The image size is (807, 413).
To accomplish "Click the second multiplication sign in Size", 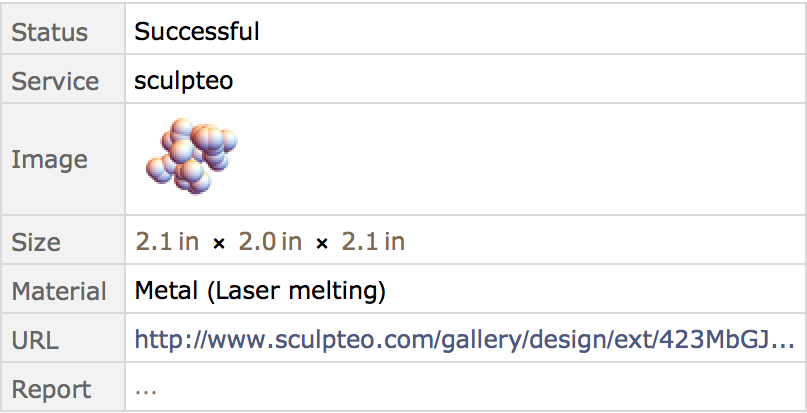I will 322,244.
